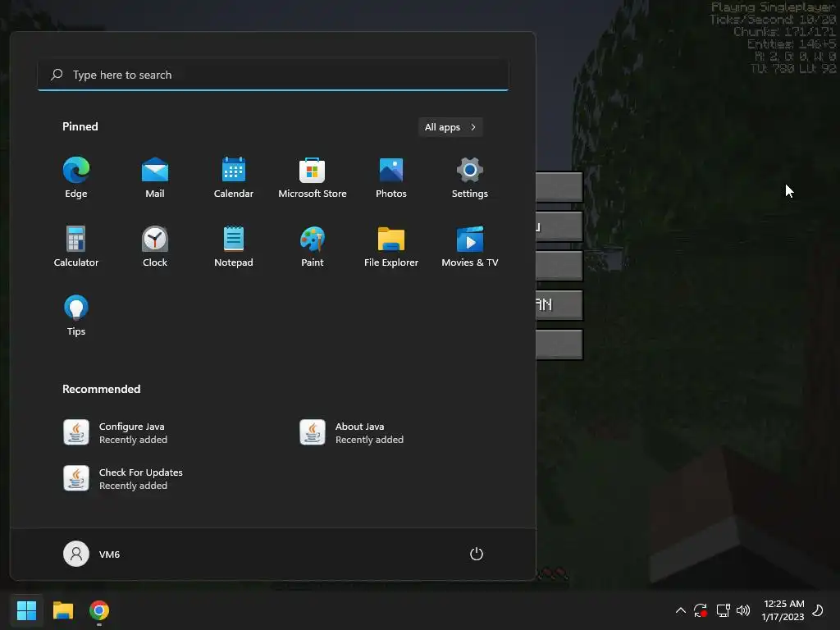Open the Tips app
This screenshot has width=840, height=630.
tap(76, 316)
